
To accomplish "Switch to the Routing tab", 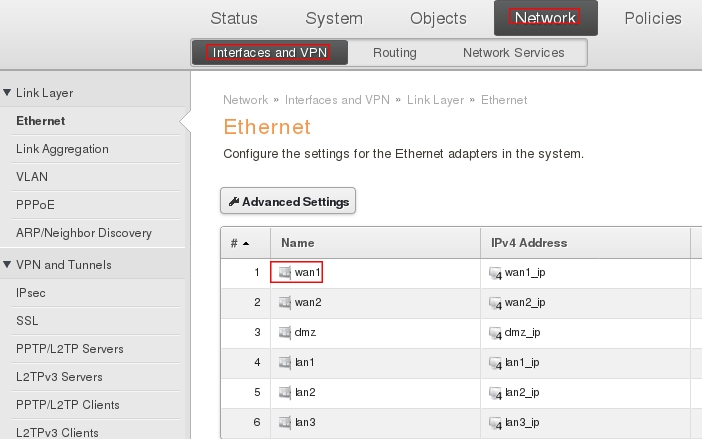I will coord(394,52).
